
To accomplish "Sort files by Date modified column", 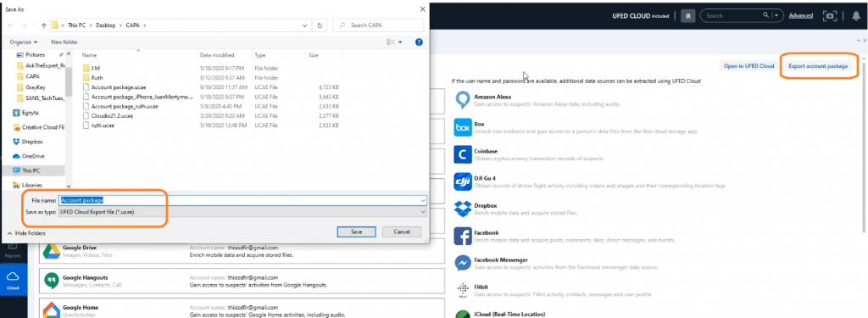I will tap(217, 55).
